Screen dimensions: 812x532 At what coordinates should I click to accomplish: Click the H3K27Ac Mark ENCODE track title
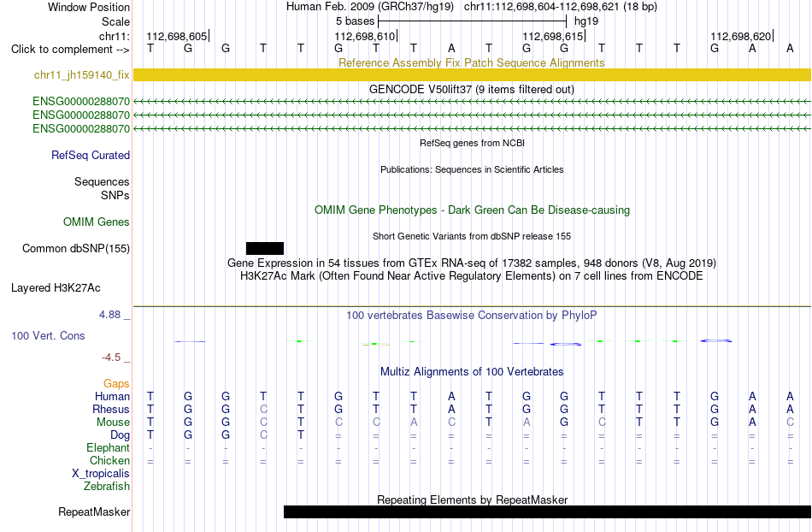(x=471, y=275)
